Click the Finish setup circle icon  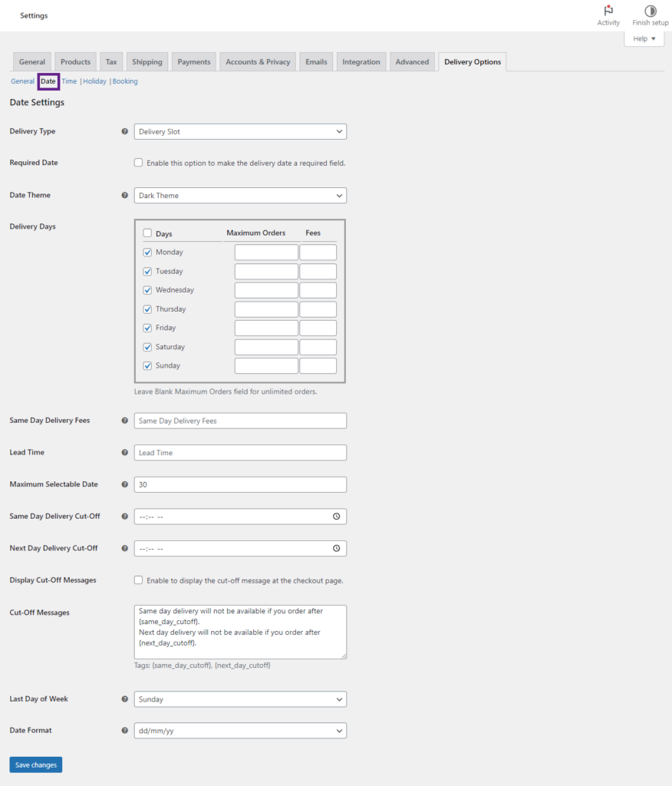click(651, 11)
